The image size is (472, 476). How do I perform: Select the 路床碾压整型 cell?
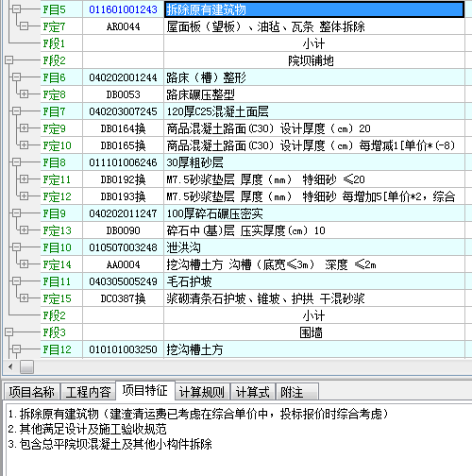tap(314, 94)
